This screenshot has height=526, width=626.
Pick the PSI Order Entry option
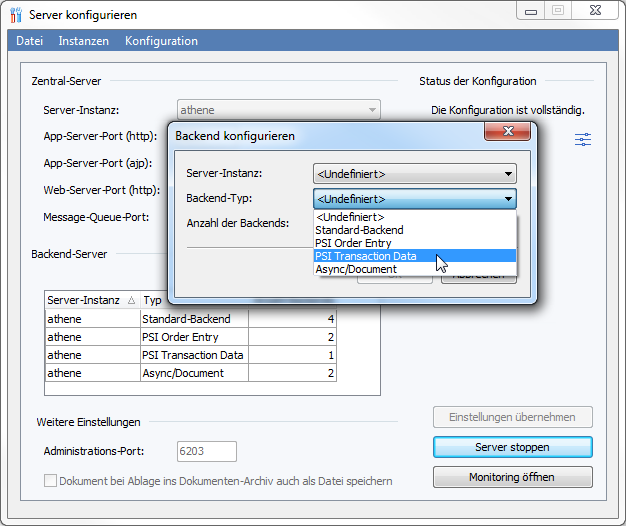353,243
